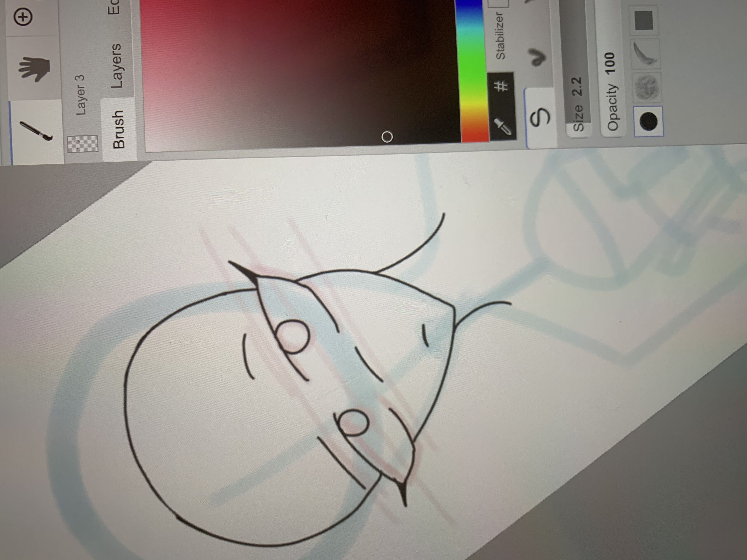747x560 pixels.
Task: Choose the square brush tip
Action: click(x=643, y=21)
